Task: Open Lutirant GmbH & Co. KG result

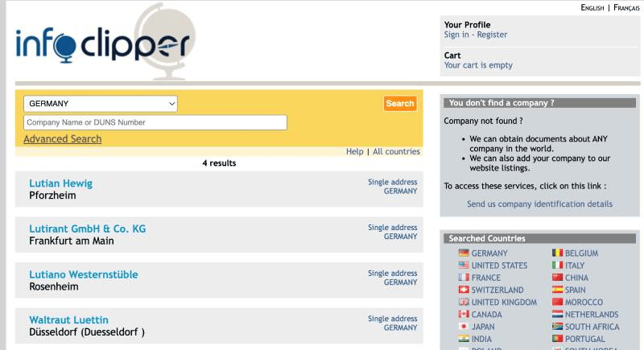Action: (x=88, y=229)
